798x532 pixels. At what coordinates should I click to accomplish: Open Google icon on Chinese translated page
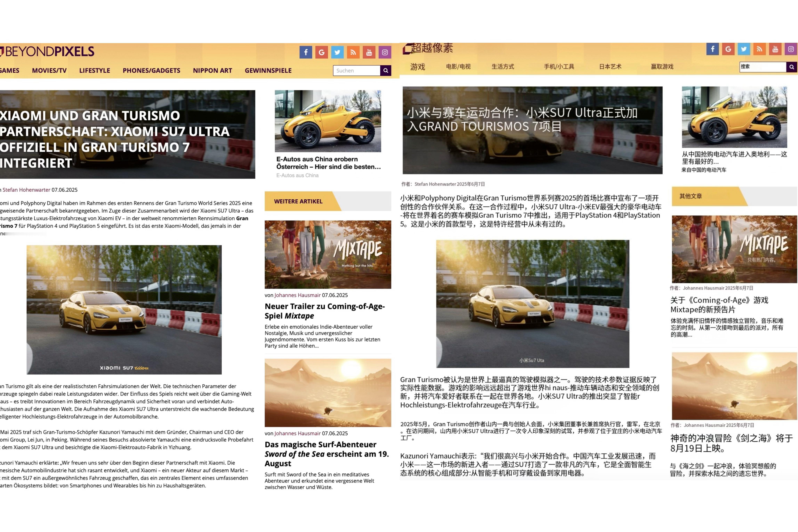tap(728, 49)
